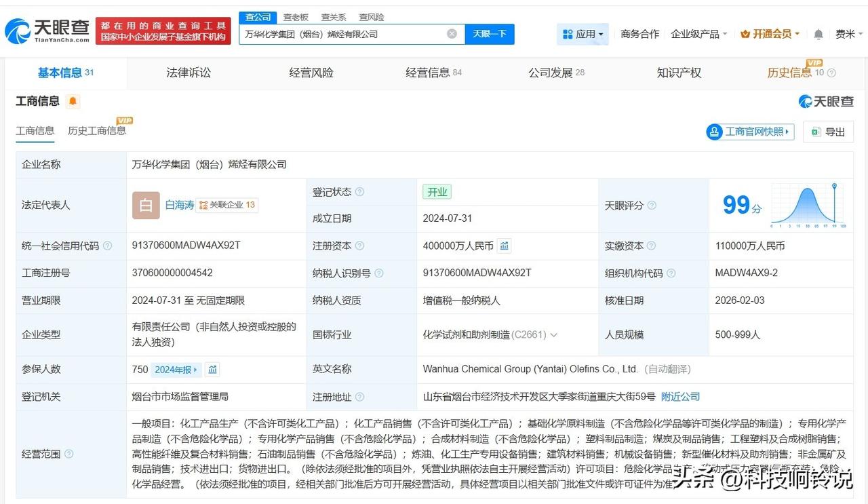Open the chart icon next to 400000万人民币
868x504 pixels.
tap(505, 246)
